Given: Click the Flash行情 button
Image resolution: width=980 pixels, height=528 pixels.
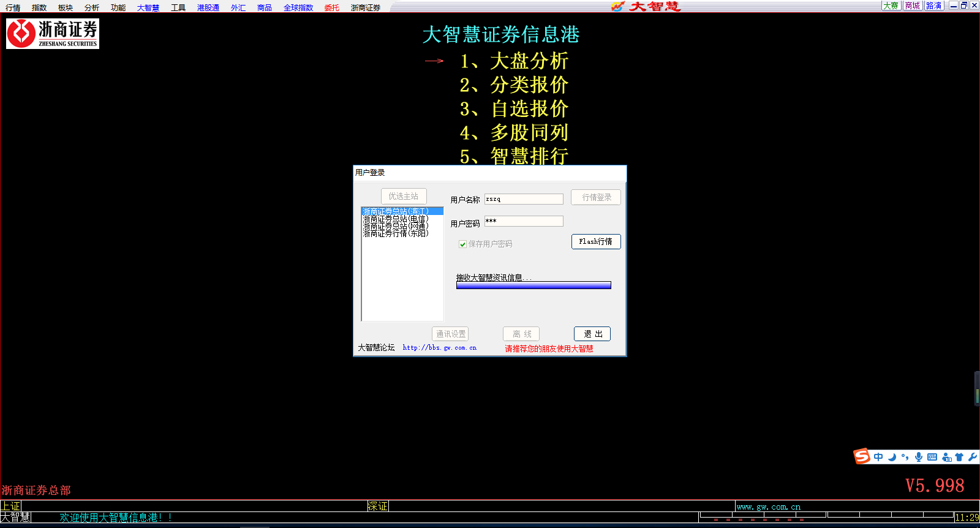Looking at the screenshot, I should (x=596, y=241).
